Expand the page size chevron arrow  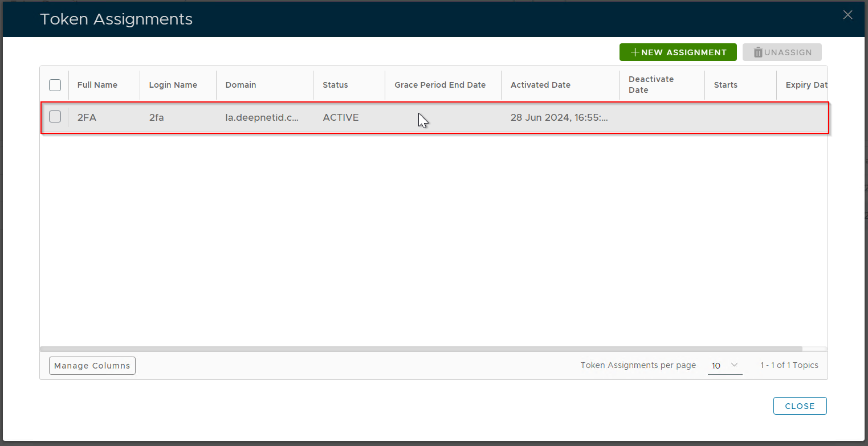(x=734, y=365)
